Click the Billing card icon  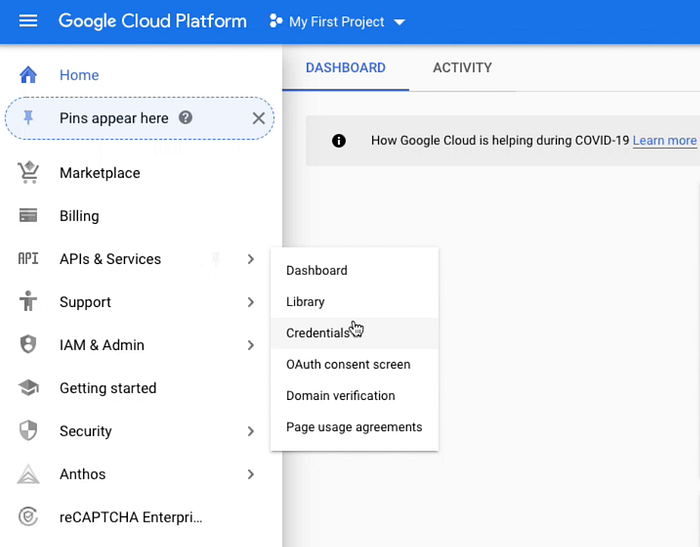pos(28,215)
